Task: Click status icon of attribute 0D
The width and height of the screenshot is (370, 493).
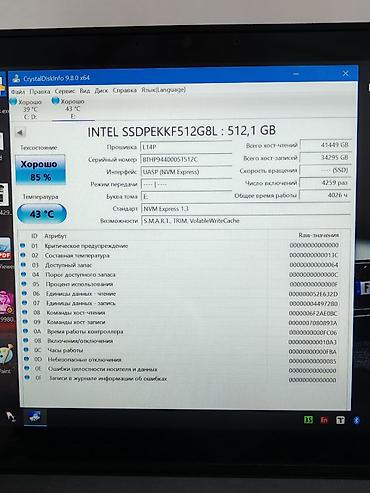Action: (x=26, y=359)
